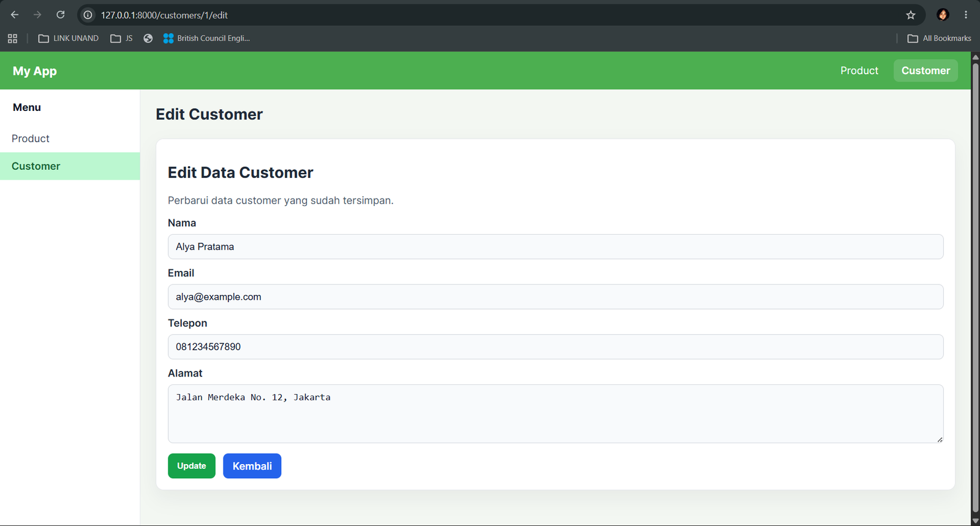Click inside the Alamat textarea
This screenshot has height=526, width=980.
click(556, 414)
